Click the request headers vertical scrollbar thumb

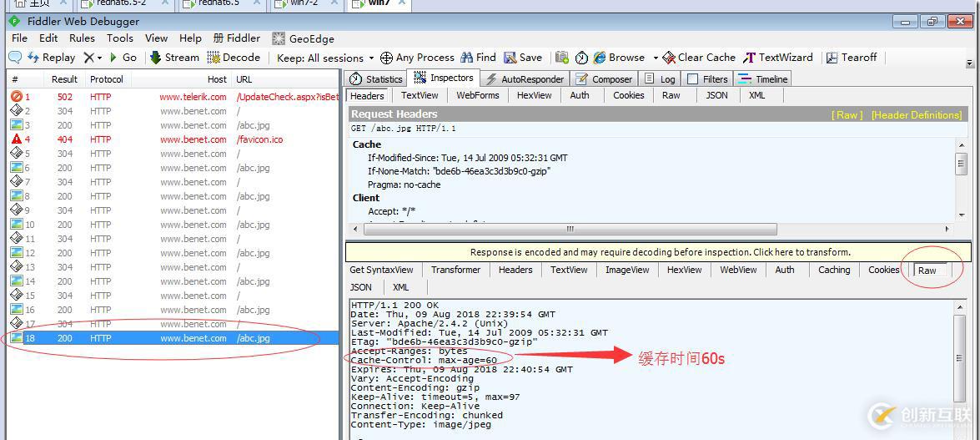click(x=962, y=164)
